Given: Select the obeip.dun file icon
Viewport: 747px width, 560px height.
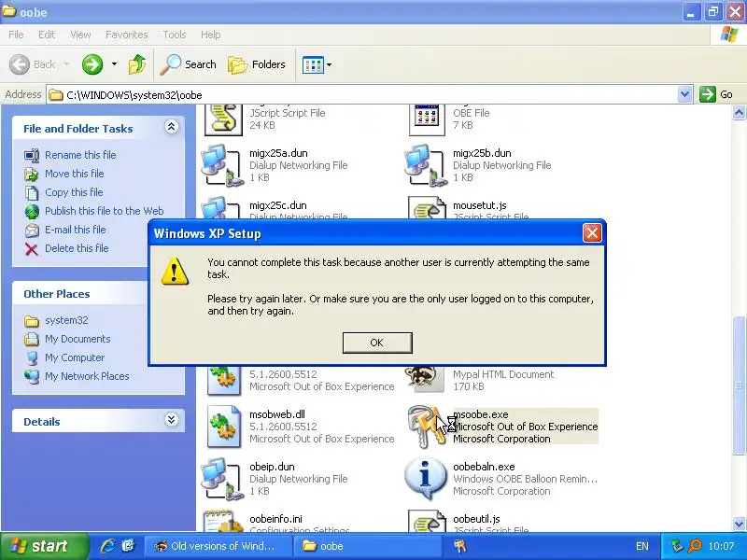Looking at the screenshot, I should 221,479.
